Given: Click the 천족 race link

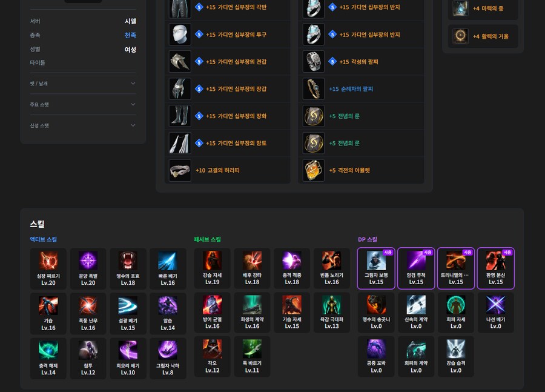Looking at the screenshot, I should coord(130,35).
